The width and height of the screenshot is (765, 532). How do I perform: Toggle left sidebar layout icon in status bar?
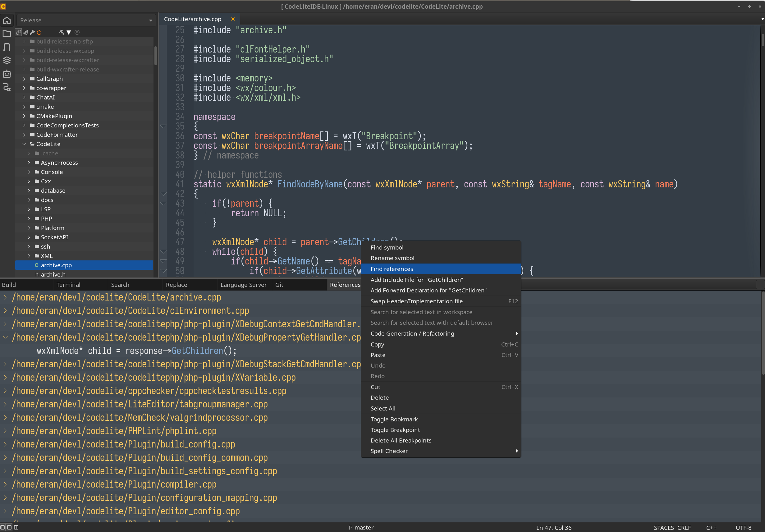point(3,527)
